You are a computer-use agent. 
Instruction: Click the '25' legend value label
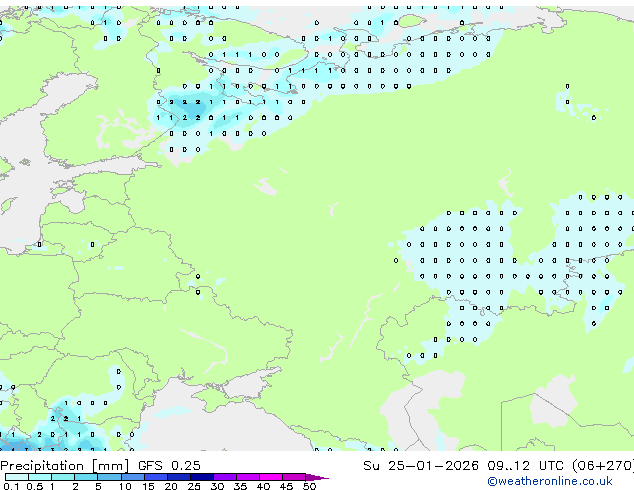pos(194,486)
